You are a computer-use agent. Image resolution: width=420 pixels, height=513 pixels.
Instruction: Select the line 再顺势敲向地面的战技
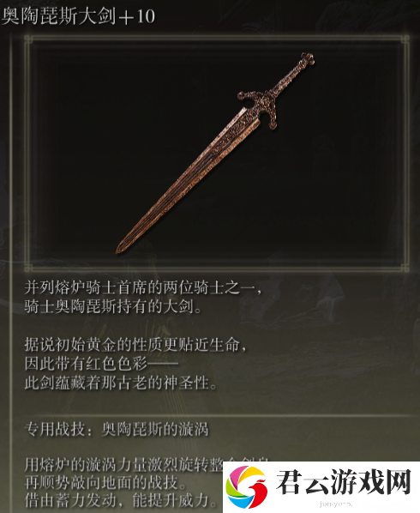pos(105,482)
